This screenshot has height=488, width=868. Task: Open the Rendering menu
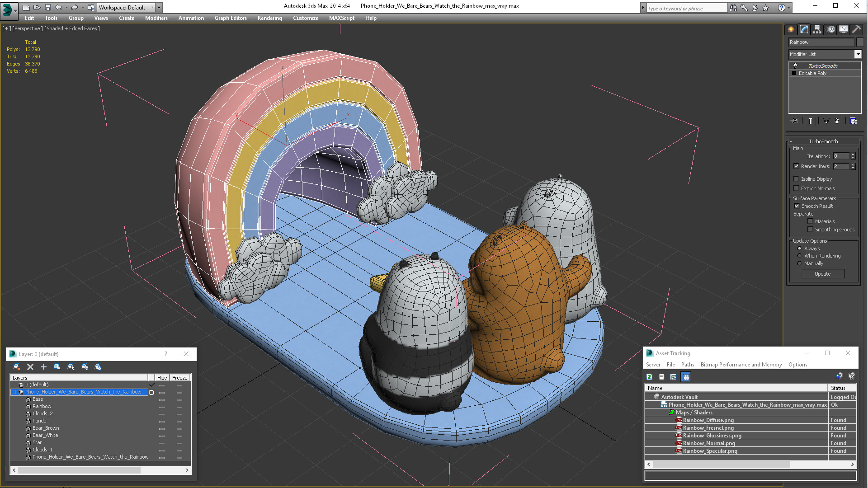pyautogui.click(x=270, y=18)
